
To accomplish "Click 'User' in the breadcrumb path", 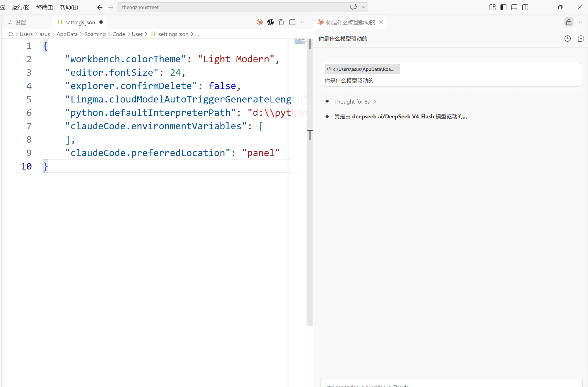I will [137, 34].
